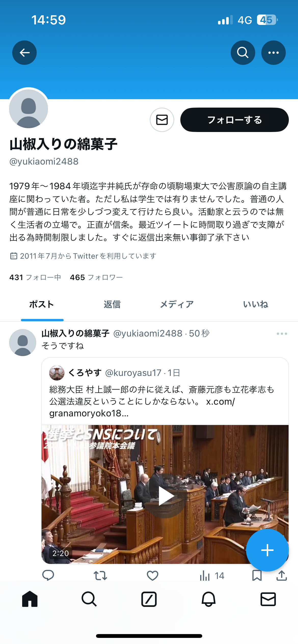Go back using the arrow icon
This screenshot has width=298, height=644.
pyautogui.click(x=24, y=53)
